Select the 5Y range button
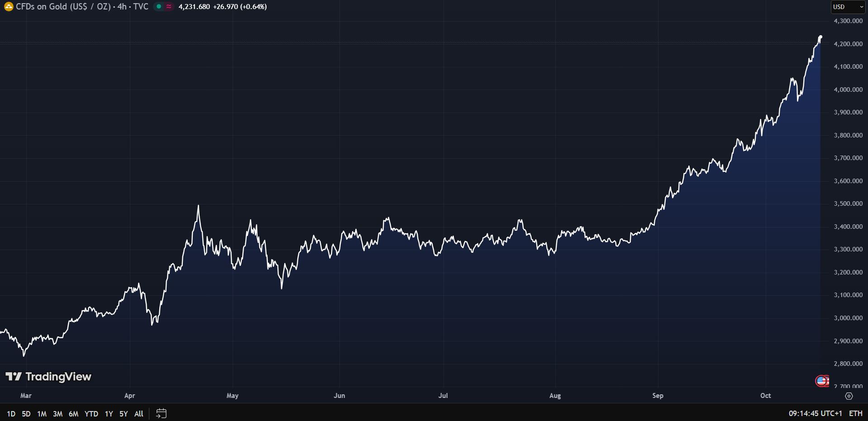 tap(123, 413)
